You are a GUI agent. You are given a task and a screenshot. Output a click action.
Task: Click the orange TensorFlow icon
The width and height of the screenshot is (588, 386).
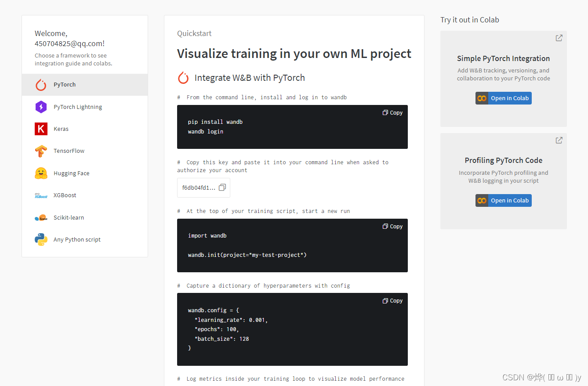[41, 151]
